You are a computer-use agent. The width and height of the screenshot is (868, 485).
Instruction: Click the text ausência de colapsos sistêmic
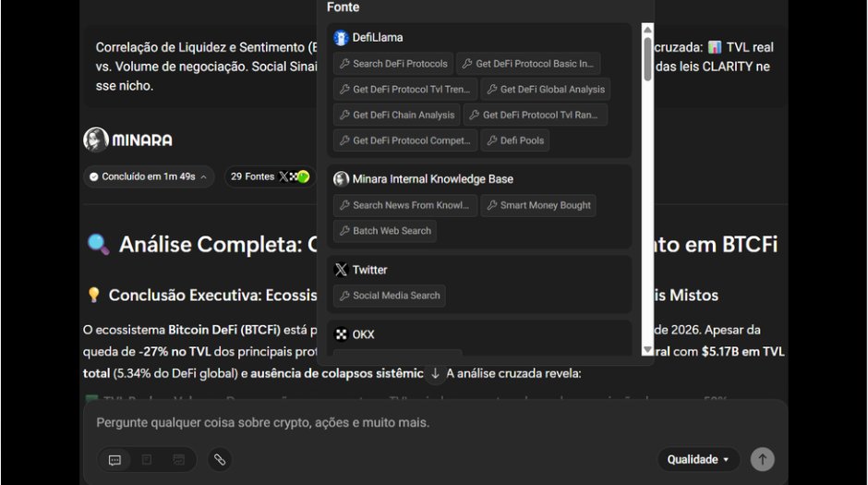pyautogui.click(x=337, y=374)
